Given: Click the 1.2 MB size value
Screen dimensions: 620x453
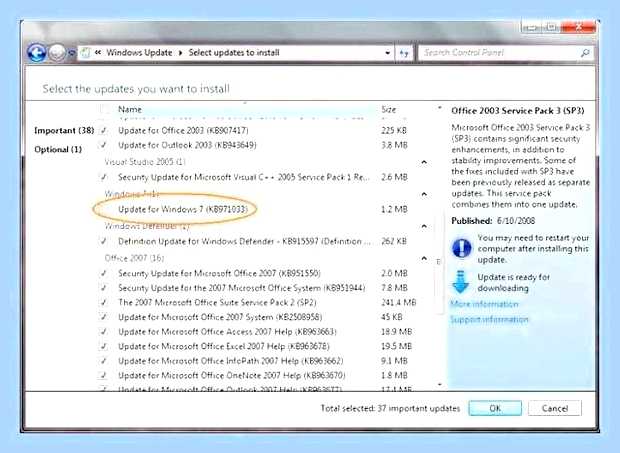Looking at the screenshot, I should coord(394,209).
